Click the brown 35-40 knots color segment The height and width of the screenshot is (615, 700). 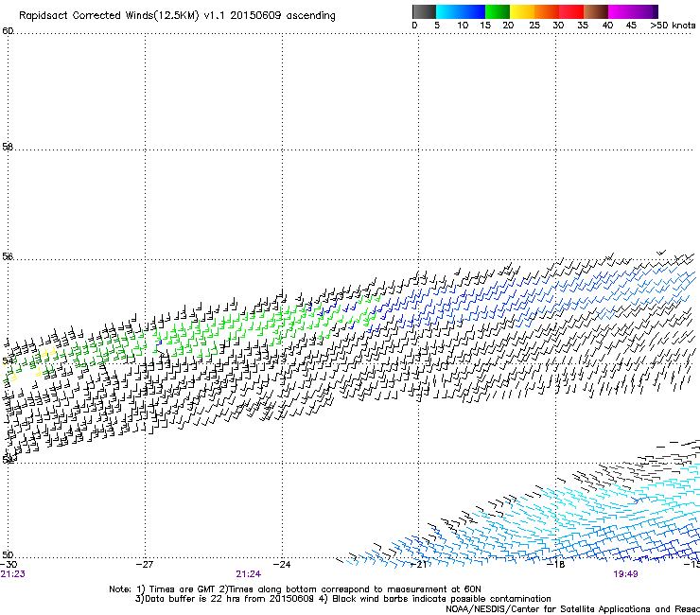(x=596, y=11)
